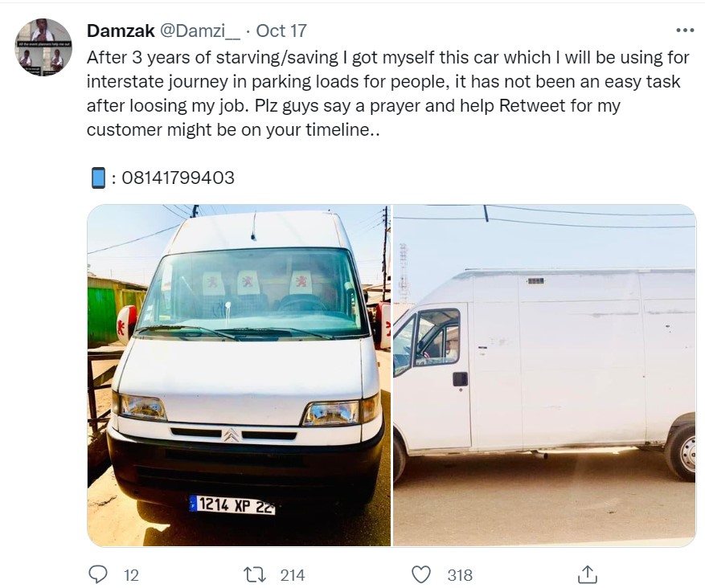
Task: Like the tweet with the heart icon
Action: coord(421,574)
